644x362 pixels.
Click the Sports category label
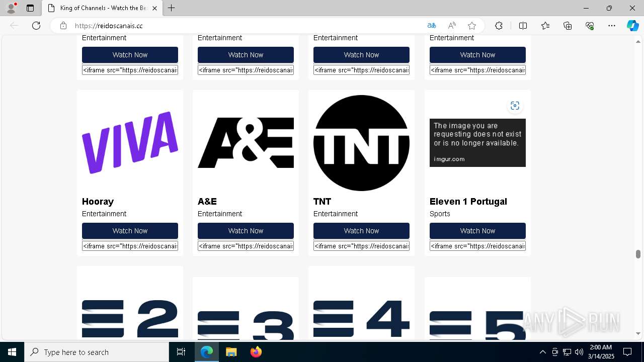(x=440, y=214)
